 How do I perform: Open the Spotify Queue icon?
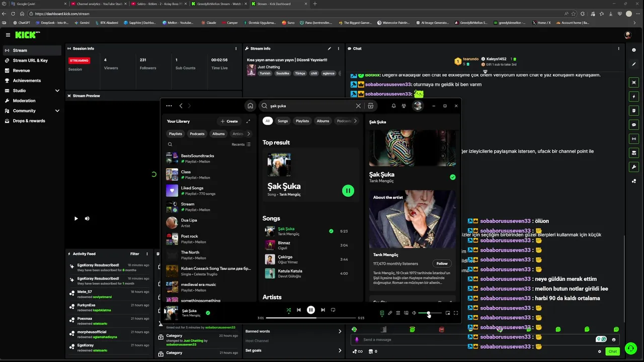(x=398, y=313)
